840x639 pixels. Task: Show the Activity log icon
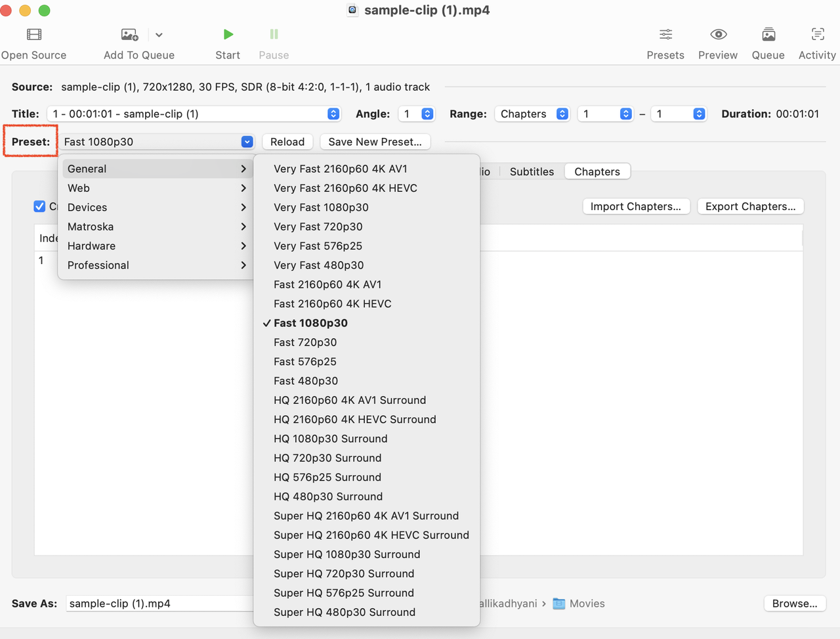816,34
